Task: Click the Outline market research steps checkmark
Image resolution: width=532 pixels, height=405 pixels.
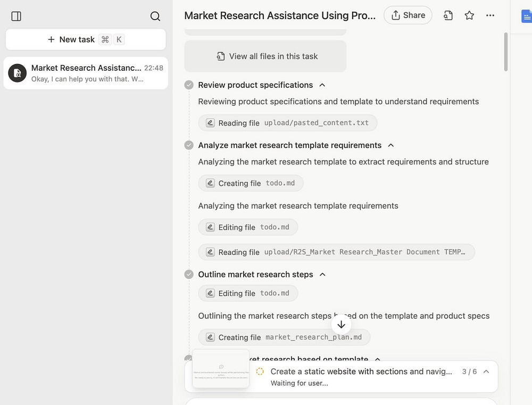Action: (x=189, y=275)
